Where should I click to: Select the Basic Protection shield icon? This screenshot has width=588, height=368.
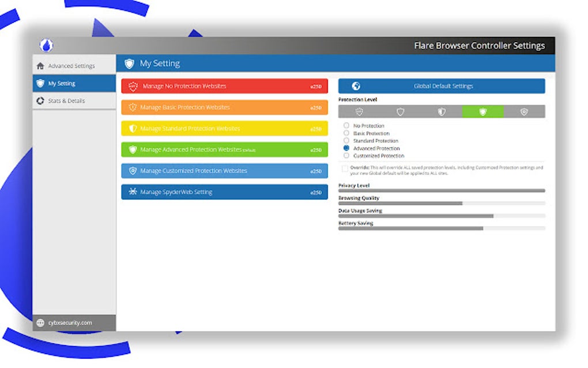click(400, 112)
